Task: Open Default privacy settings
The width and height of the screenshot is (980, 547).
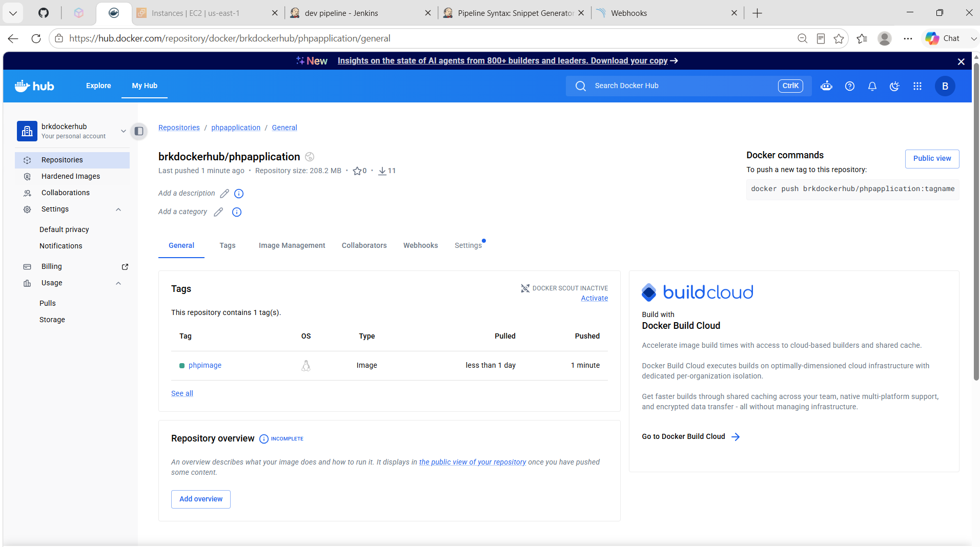Action: pos(64,230)
